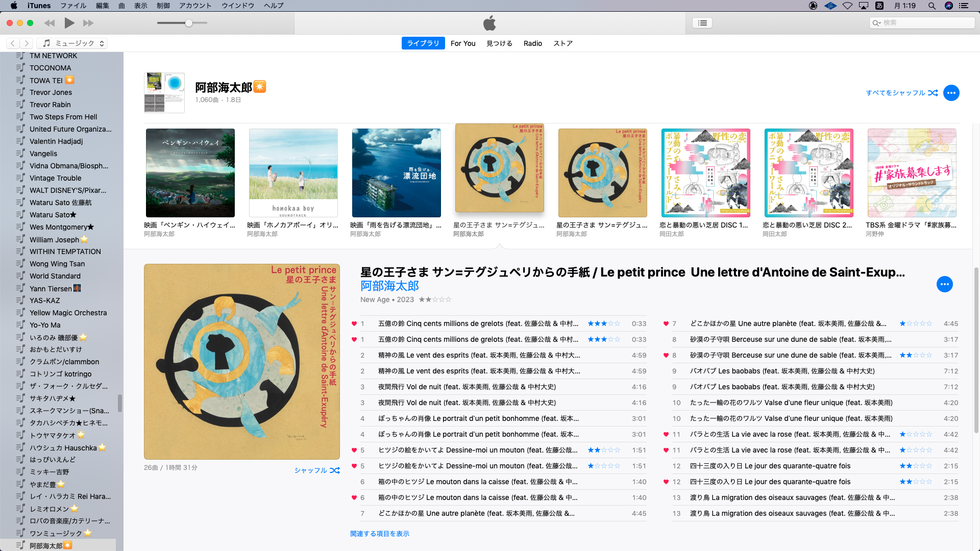Screen dimensions: 980x551
Task: Expand the search field magnifier dropdown
Action: (x=876, y=23)
